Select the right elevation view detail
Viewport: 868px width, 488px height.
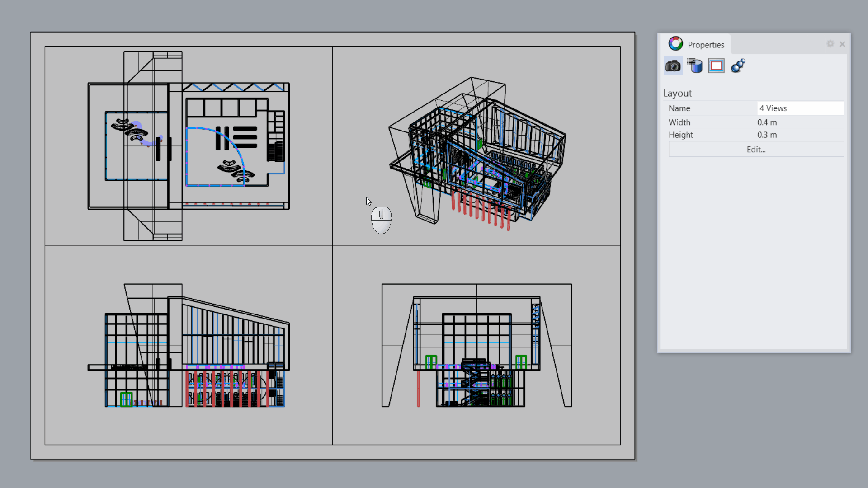coord(476,345)
